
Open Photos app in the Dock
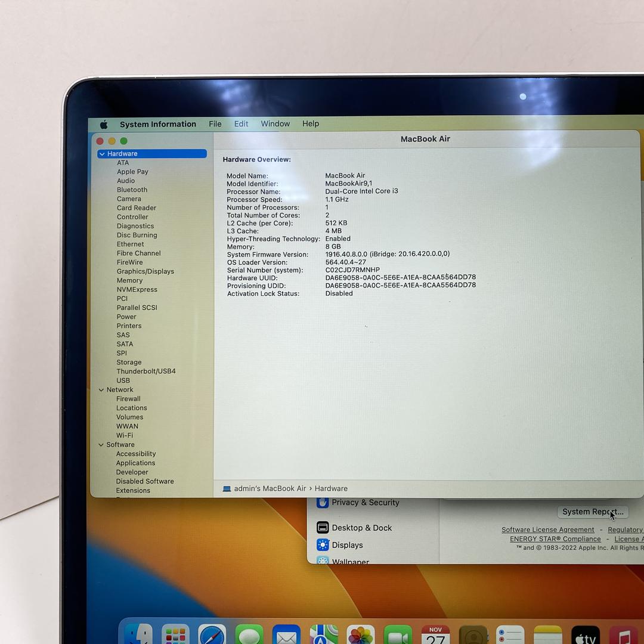[361, 634]
